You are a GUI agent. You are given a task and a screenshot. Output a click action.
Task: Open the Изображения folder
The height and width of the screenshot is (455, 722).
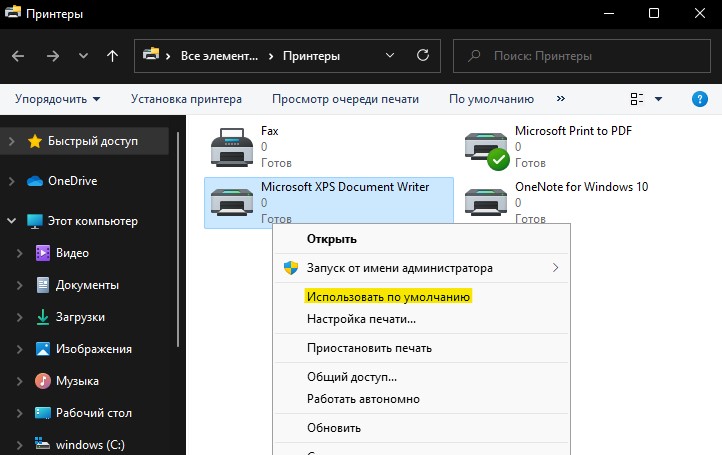point(93,349)
